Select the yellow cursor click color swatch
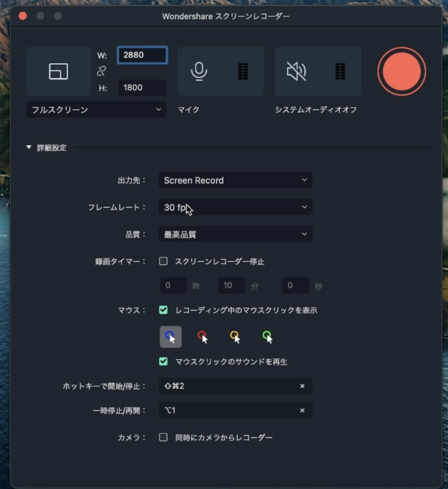Viewport: 448px width, 489px height. 234,336
